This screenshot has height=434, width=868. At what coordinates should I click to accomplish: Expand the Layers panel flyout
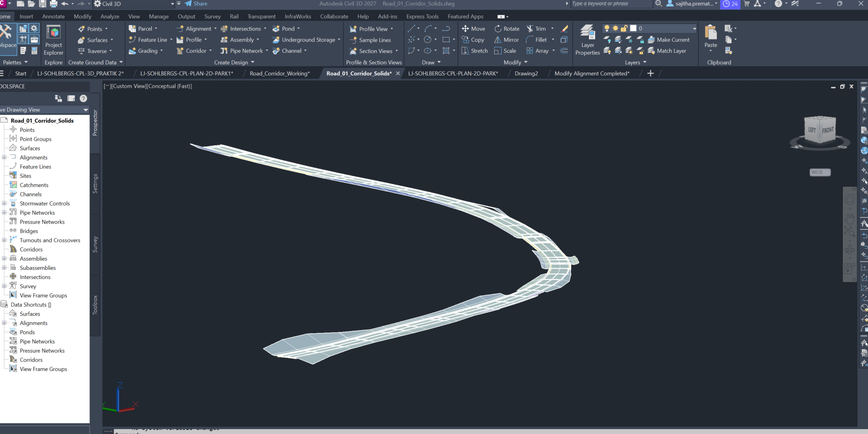(635, 63)
